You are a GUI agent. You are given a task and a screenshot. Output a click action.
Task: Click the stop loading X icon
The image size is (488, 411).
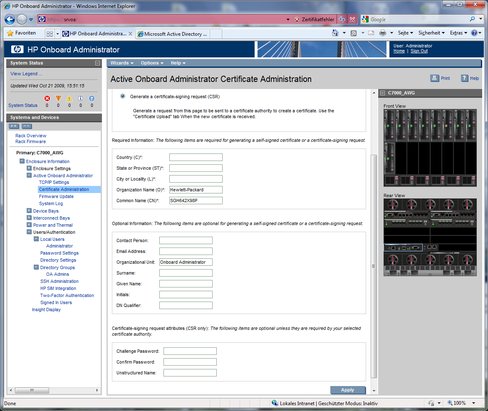click(352, 20)
